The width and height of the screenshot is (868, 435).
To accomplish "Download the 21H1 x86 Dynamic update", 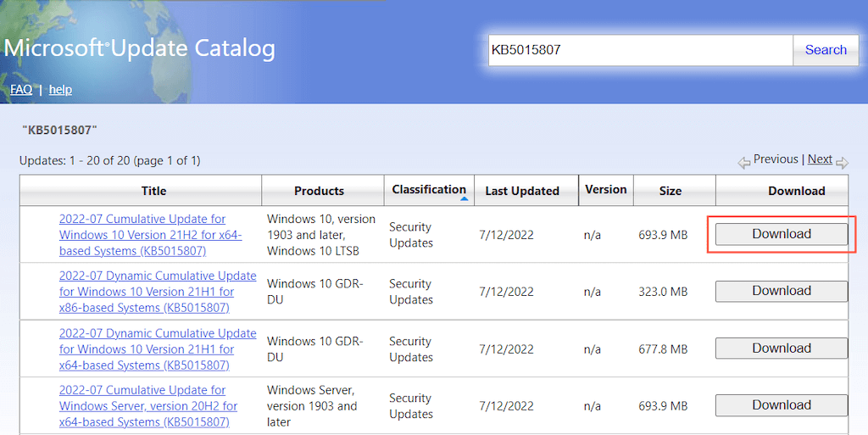I will point(782,291).
